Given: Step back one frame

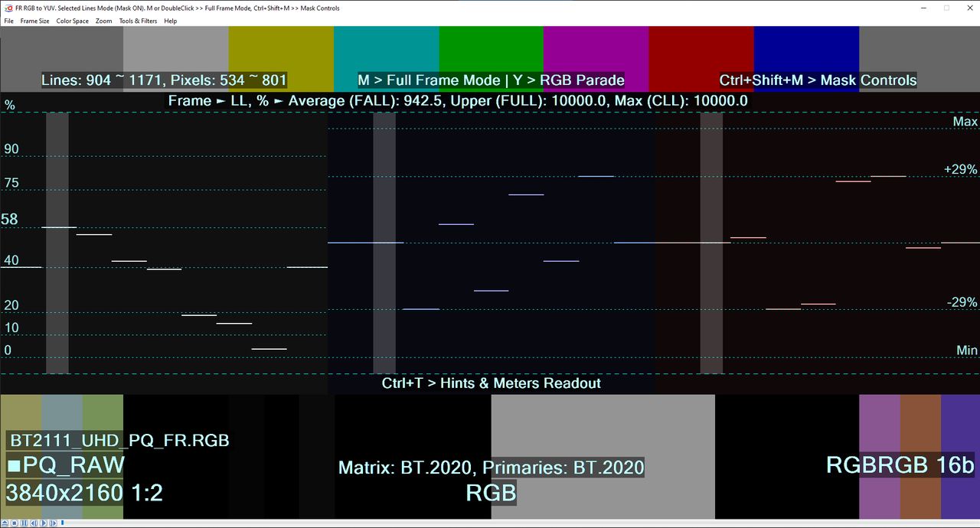Looking at the screenshot, I should point(34,523).
